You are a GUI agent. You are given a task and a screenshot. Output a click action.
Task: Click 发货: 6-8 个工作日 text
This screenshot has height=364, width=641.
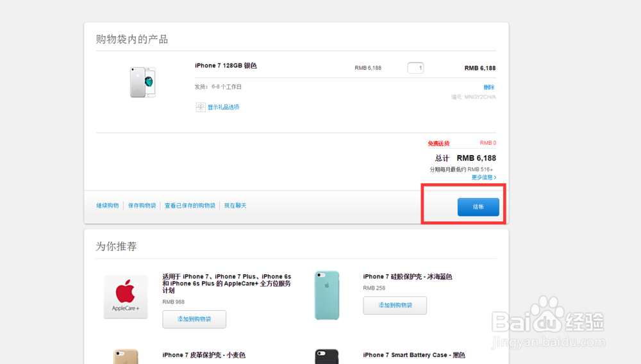point(218,87)
